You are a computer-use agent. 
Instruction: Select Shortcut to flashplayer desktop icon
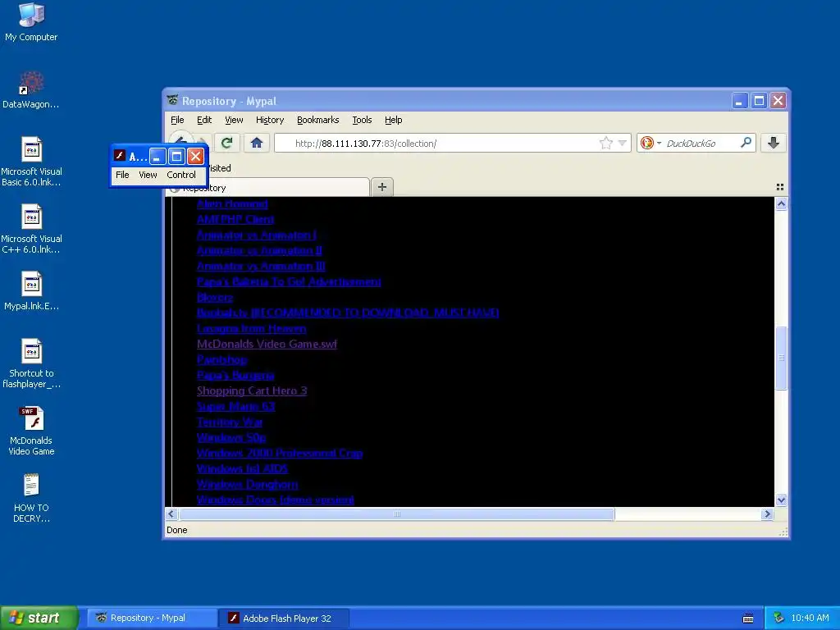(31, 363)
